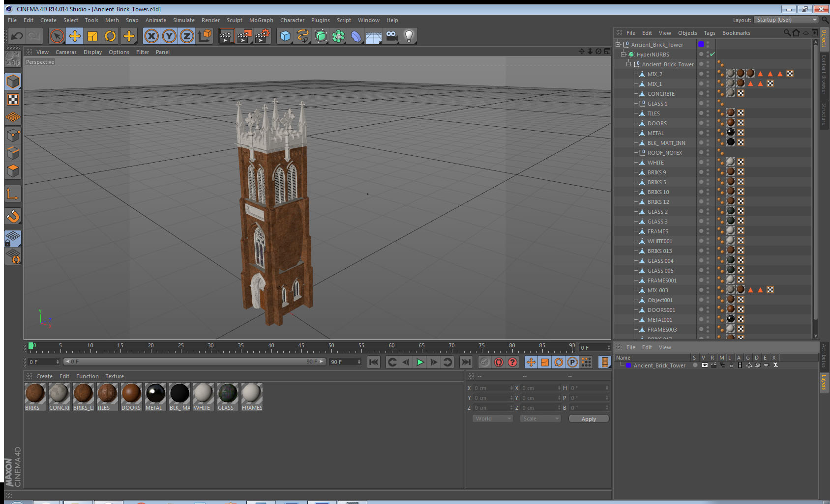Open the MoGraph menu
This screenshot has width=830, height=504.
261,20
